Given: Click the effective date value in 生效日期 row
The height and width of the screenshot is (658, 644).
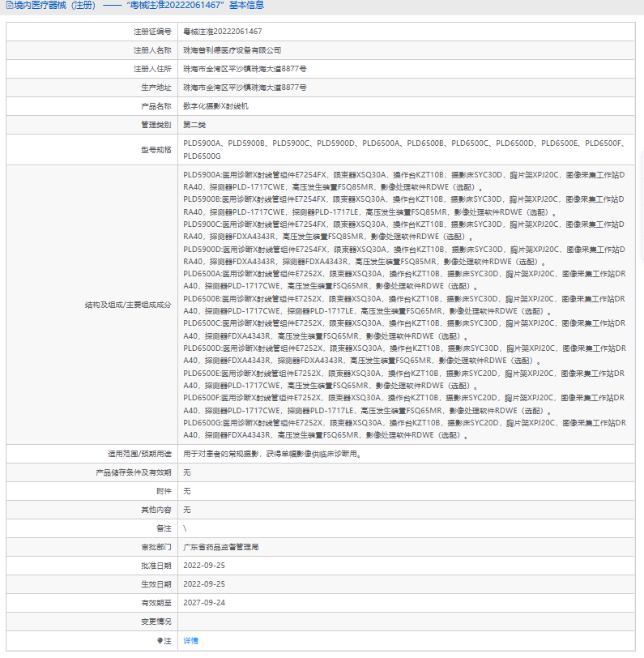Looking at the screenshot, I should 204,583.
